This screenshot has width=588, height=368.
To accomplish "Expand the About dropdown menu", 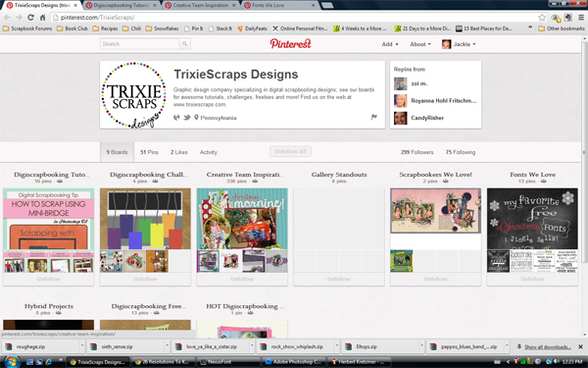I will pyautogui.click(x=420, y=44).
